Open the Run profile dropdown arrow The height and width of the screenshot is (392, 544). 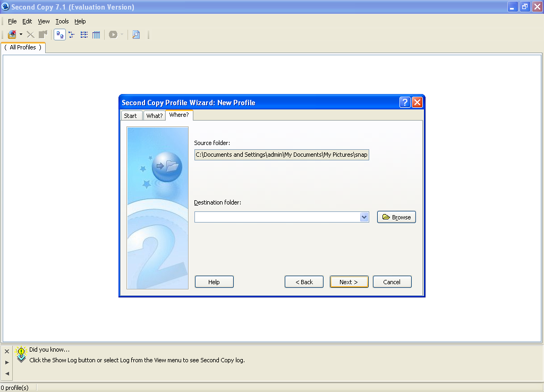pos(122,35)
